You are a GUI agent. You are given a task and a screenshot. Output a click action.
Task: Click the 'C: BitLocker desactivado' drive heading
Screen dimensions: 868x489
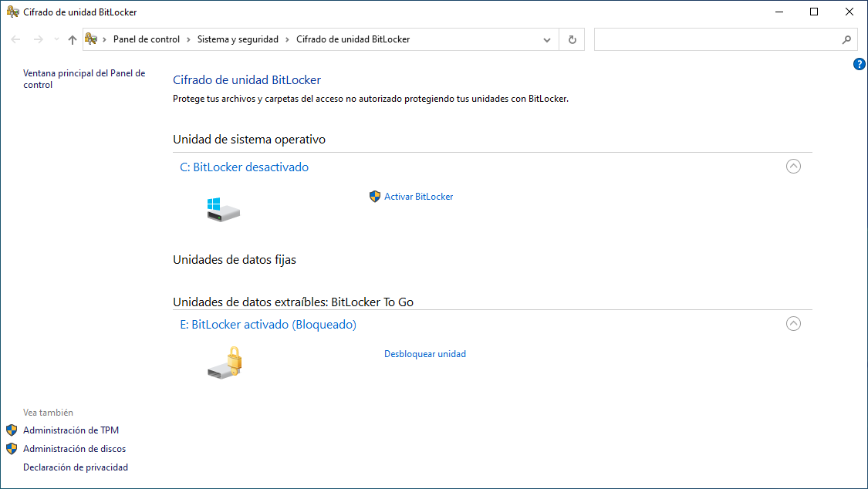tap(244, 167)
